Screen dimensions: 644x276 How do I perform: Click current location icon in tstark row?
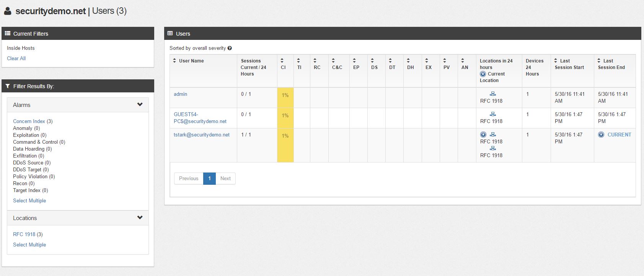click(483, 135)
